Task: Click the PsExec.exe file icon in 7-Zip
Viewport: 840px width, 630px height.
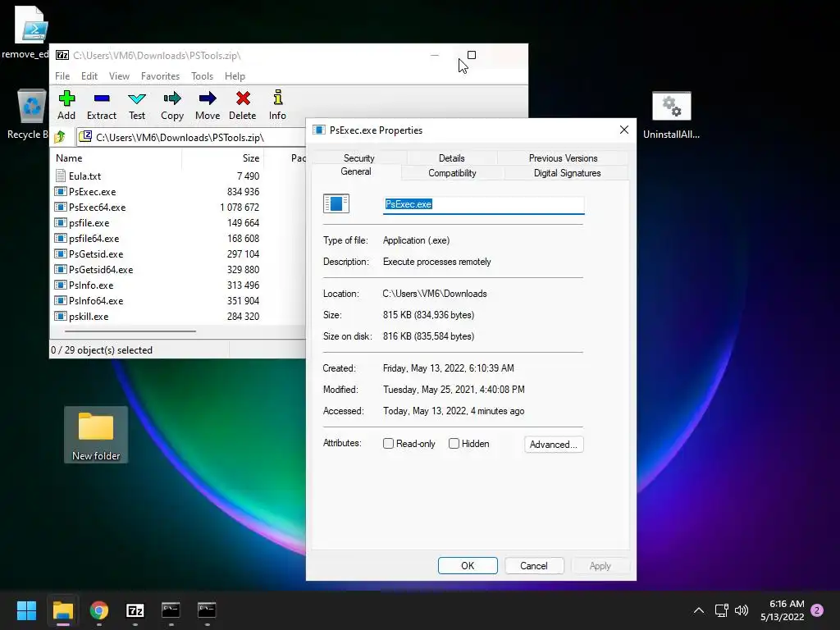Action: 61,191
